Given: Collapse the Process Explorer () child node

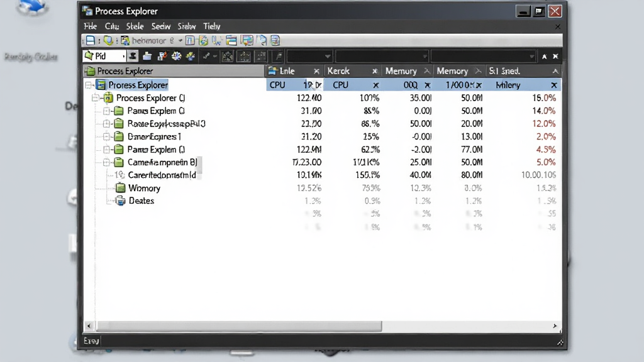Looking at the screenshot, I should click(95, 97).
